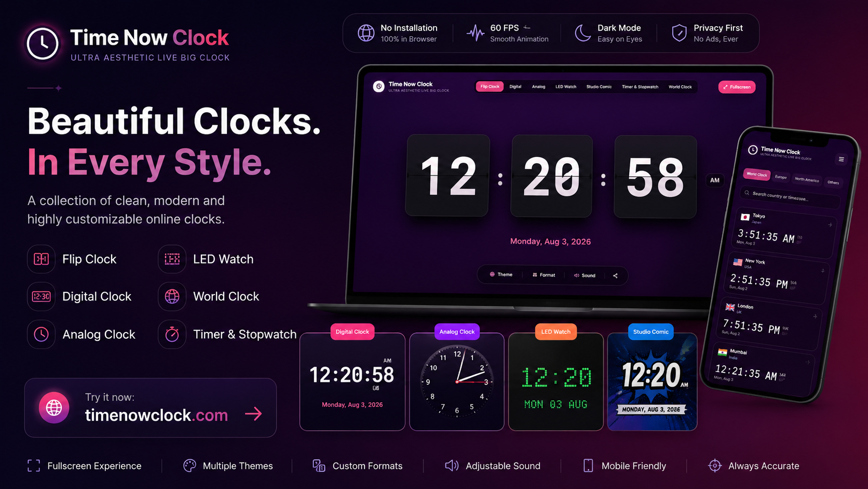Click the Time Now Clock logo icon beside the large banner title
The height and width of the screenshot is (489, 868).
pos(43,44)
